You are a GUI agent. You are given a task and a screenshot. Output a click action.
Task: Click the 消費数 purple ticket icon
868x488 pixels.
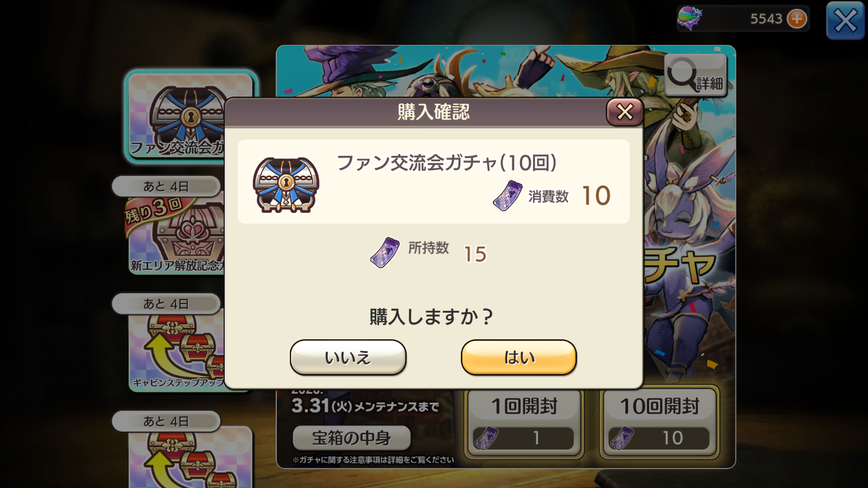pos(507,195)
